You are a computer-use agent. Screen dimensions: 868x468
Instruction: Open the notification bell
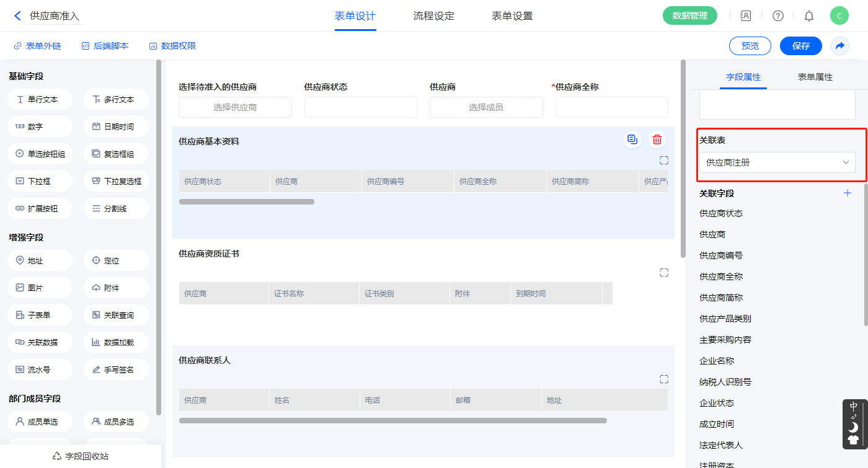click(809, 16)
